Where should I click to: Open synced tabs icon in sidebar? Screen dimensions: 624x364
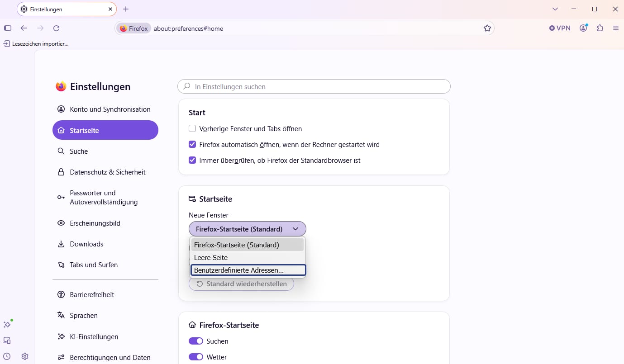point(7,340)
